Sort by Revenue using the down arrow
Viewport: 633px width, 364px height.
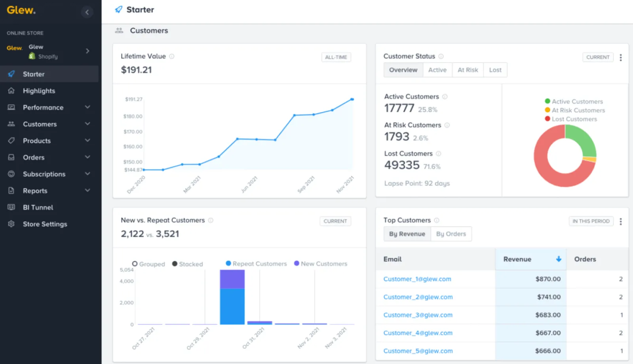click(x=559, y=259)
